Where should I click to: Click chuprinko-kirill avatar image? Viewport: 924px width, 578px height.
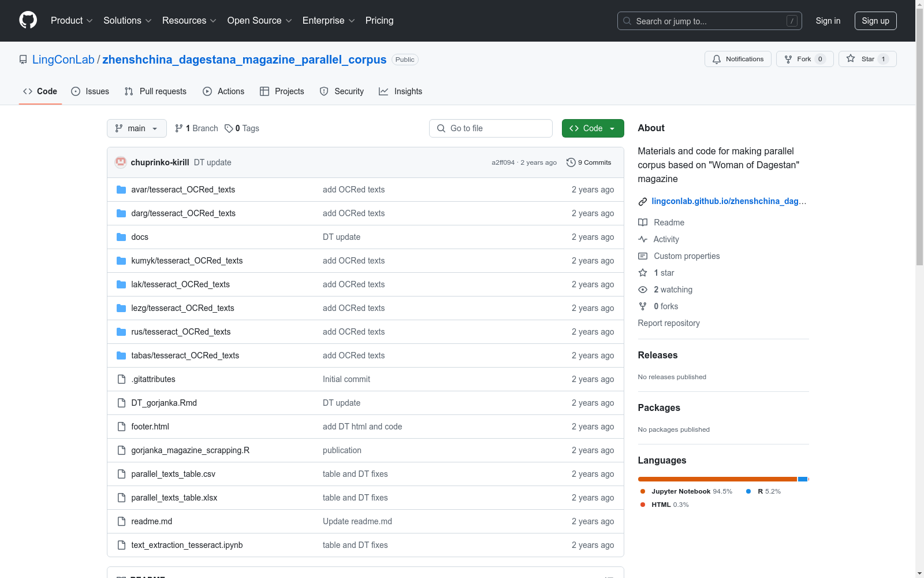[x=121, y=162]
